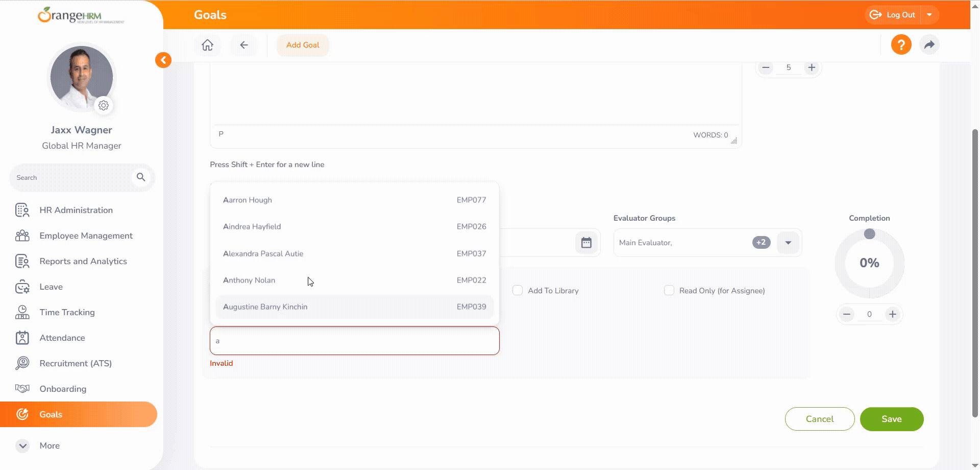Open Employee Management in sidebar
Viewport: 980px width, 470px height.
coord(86,236)
